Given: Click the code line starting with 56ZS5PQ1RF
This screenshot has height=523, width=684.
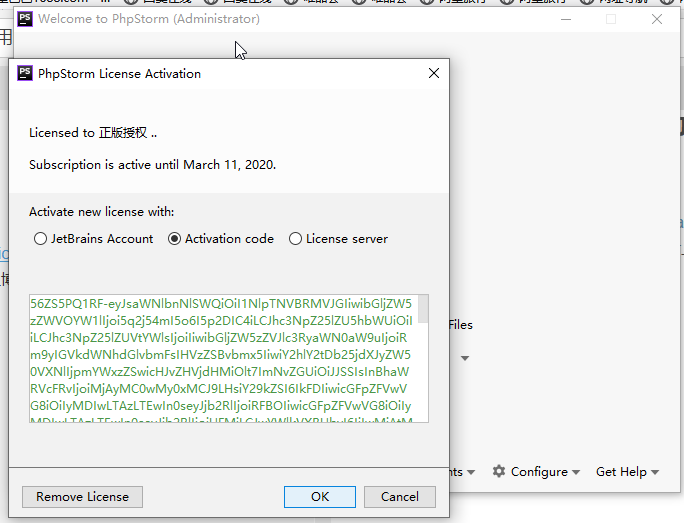Looking at the screenshot, I should click(x=221, y=304).
